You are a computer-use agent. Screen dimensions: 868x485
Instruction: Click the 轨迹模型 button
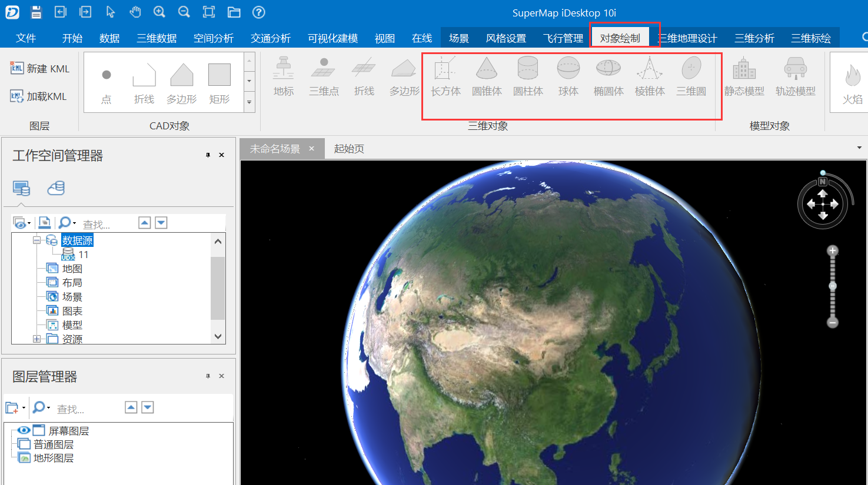coord(796,77)
